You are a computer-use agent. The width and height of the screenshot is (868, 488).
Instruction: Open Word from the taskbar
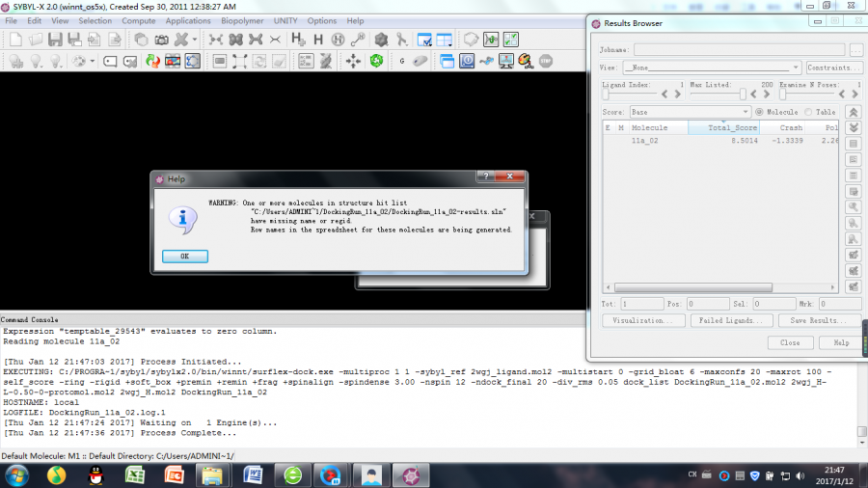[x=253, y=475]
